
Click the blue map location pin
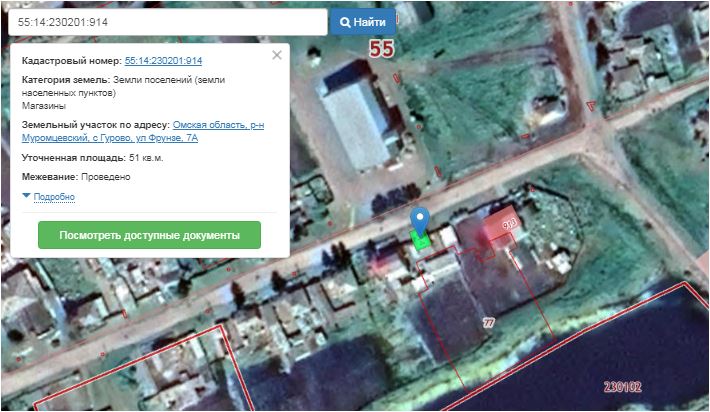tap(420, 221)
